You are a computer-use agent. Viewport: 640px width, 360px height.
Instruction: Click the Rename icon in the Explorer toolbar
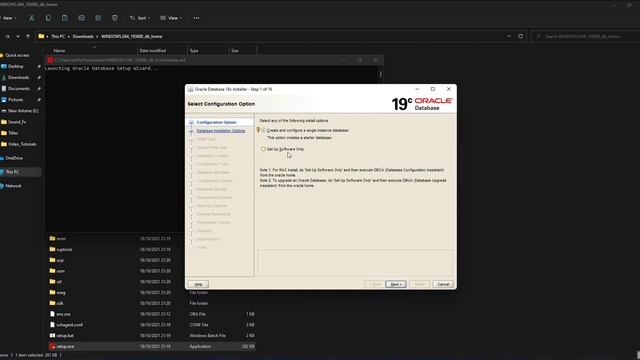pyautogui.click(x=82, y=18)
